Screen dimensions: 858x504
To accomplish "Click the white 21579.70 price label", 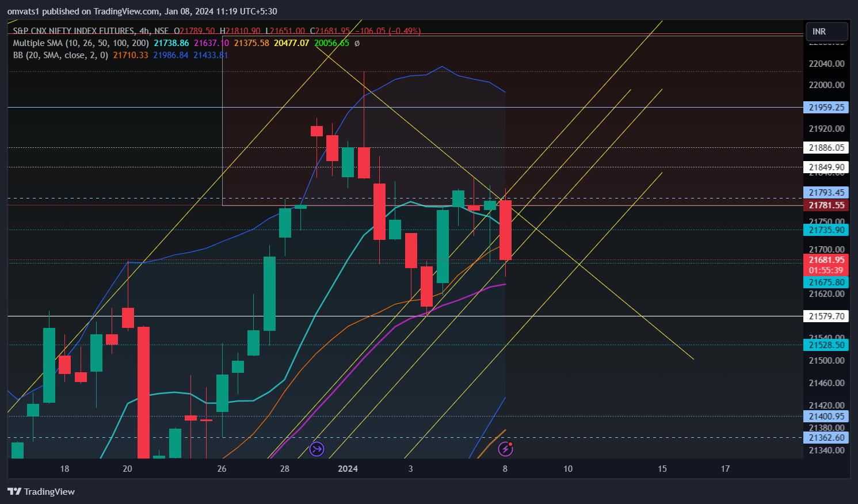I will (826, 316).
